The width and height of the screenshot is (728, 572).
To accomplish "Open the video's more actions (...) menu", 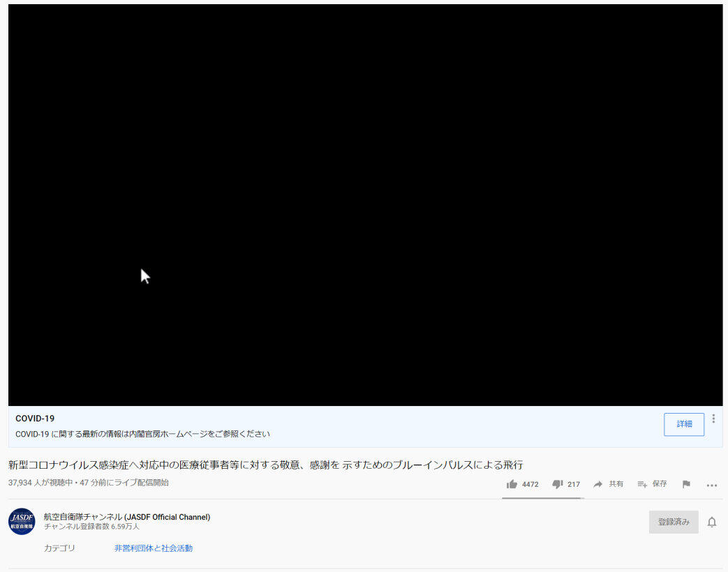I will (x=711, y=485).
